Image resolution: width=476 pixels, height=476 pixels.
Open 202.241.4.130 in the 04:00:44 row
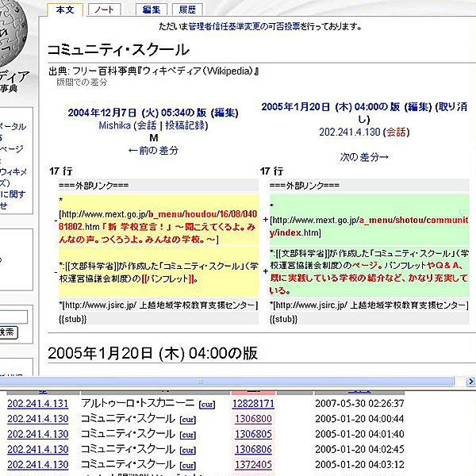[x=38, y=419]
